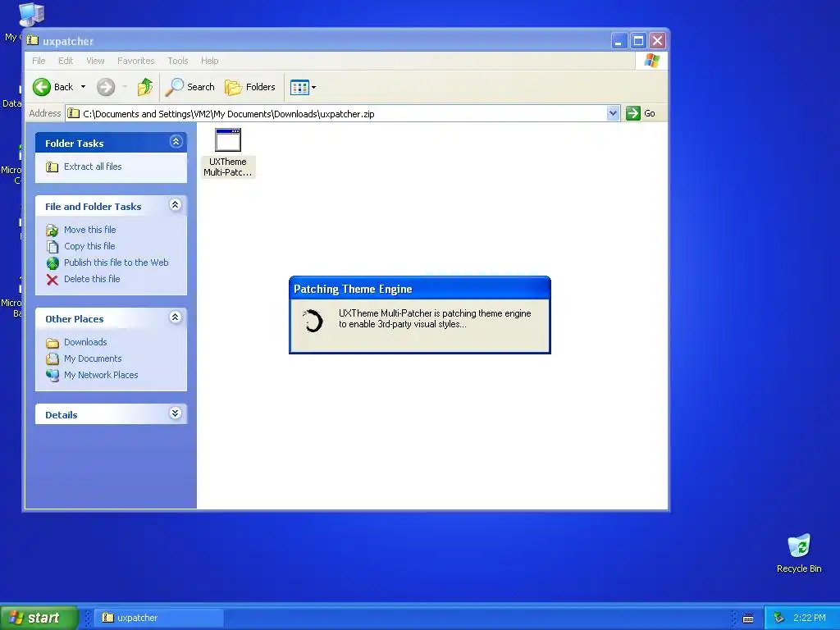Click the system tray network icon
The width and height of the screenshot is (840, 630).
(779, 619)
